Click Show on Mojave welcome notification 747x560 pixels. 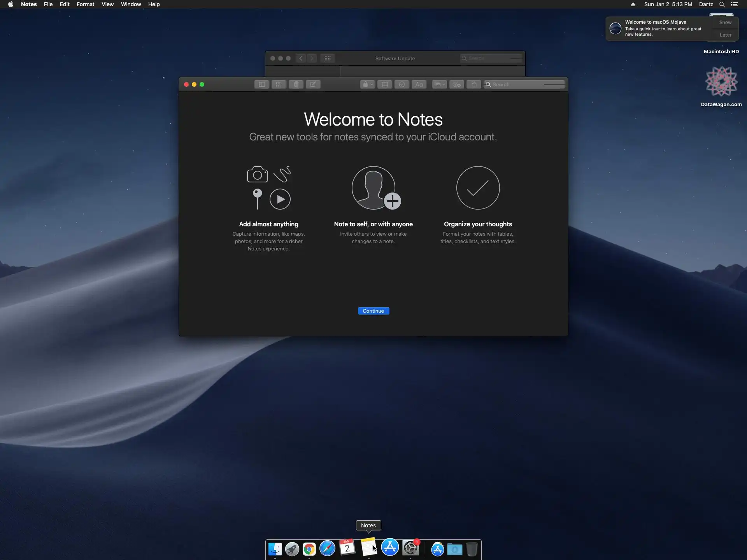pyautogui.click(x=725, y=23)
